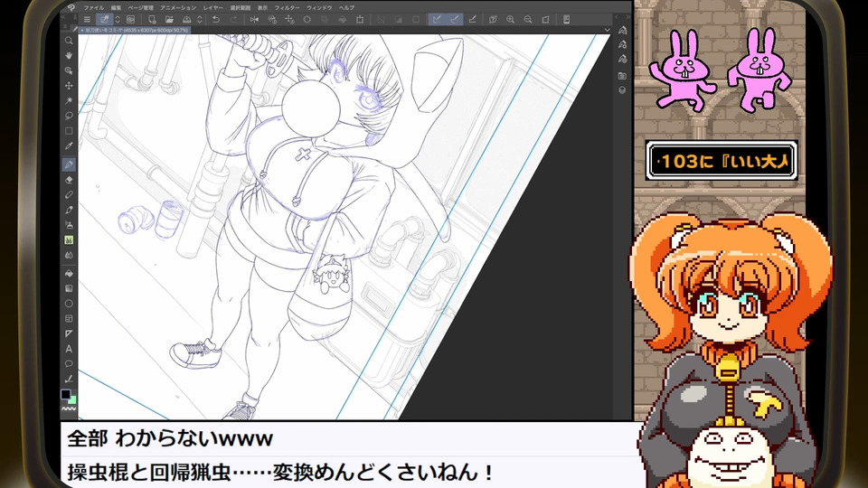Select the open canvas document tab

click(135, 31)
